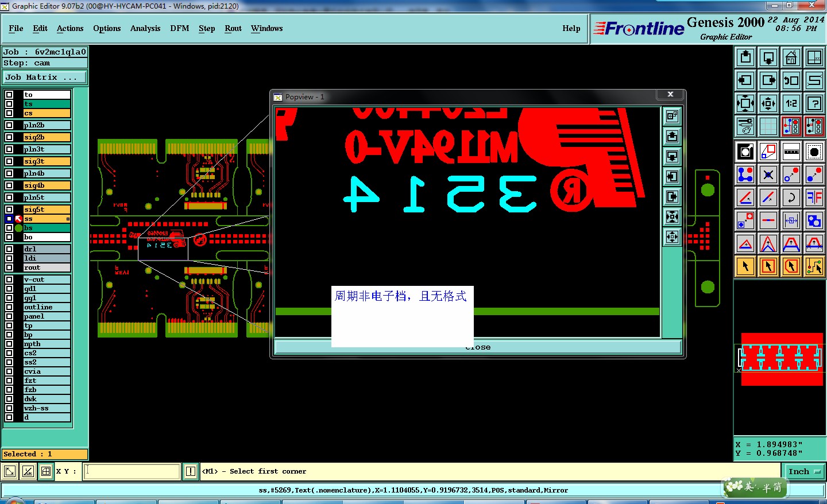The width and height of the screenshot is (827, 504).
Task: Toggle the checkbox for layer wzh-ss
Action: pyautogui.click(x=9, y=408)
